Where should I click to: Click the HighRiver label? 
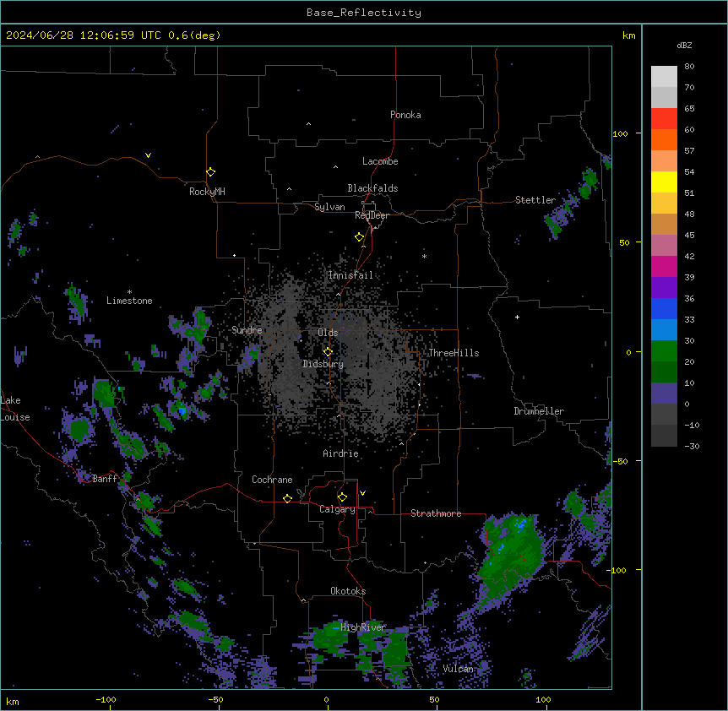363,627
